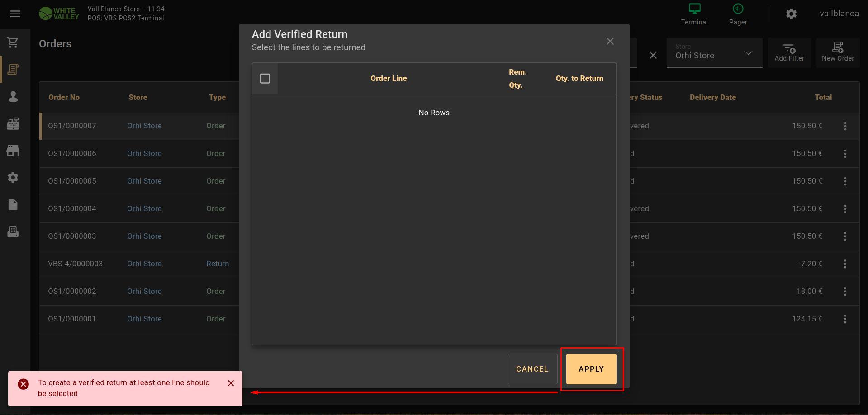Open actions menu for return VBS-4/0000003
The width and height of the screenshot is (868, 415).
click(x=845, y=264)
